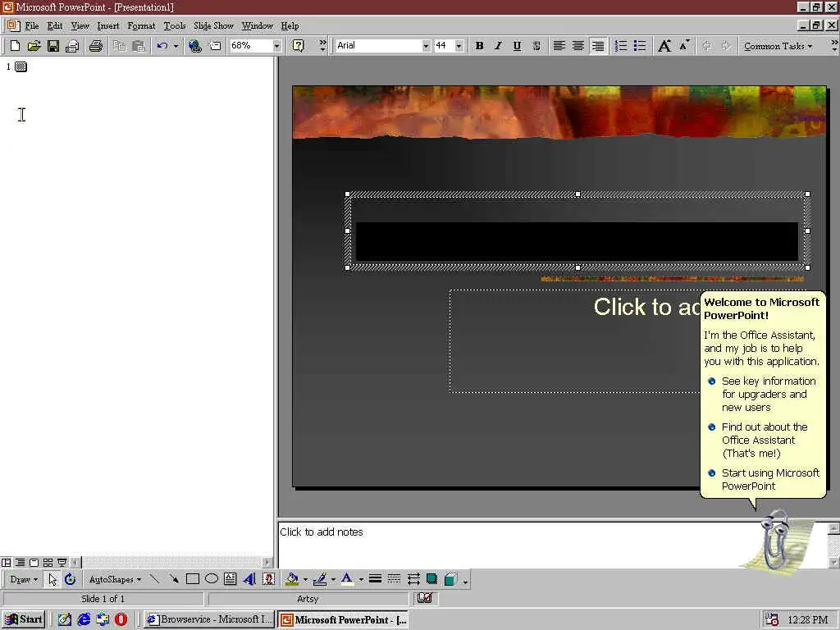Viewport: 840px width, 630px height.
Task: Open the font size 44 dropdown
Action: (x=459, y=46)
